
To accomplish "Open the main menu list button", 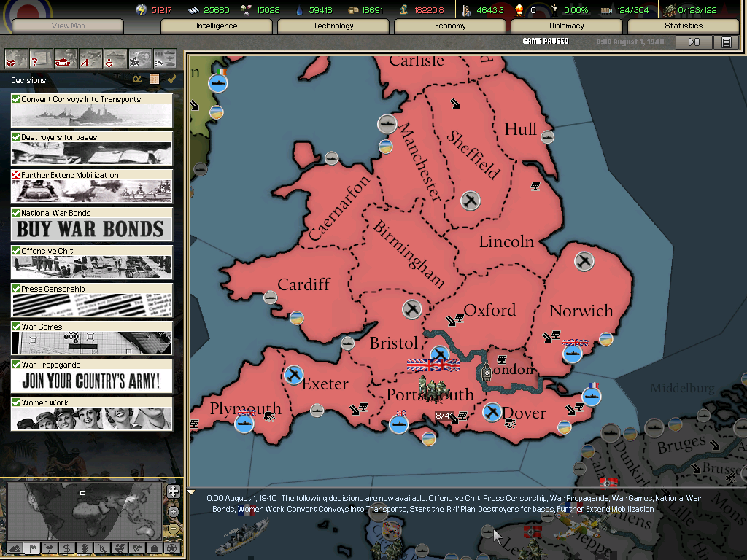I will 727,42.
